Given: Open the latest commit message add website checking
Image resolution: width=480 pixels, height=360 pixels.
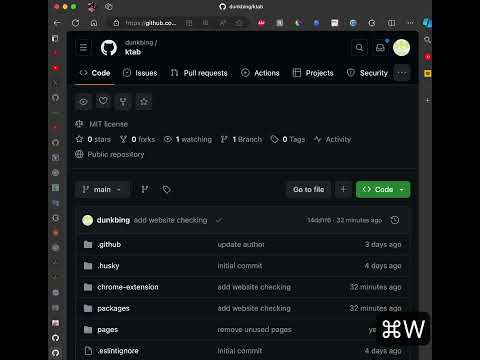Looking at the screenshot, I should pyautogui.click(x=170, y=220).
